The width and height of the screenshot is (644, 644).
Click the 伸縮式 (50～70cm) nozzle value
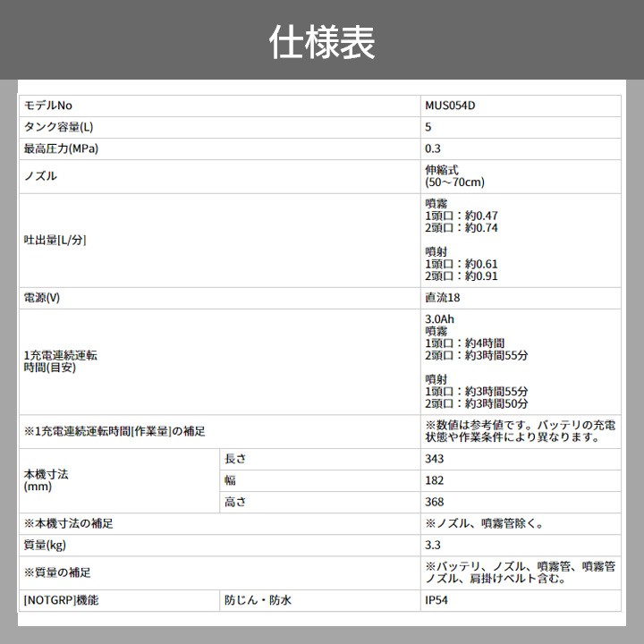click(x=454, y=176)
